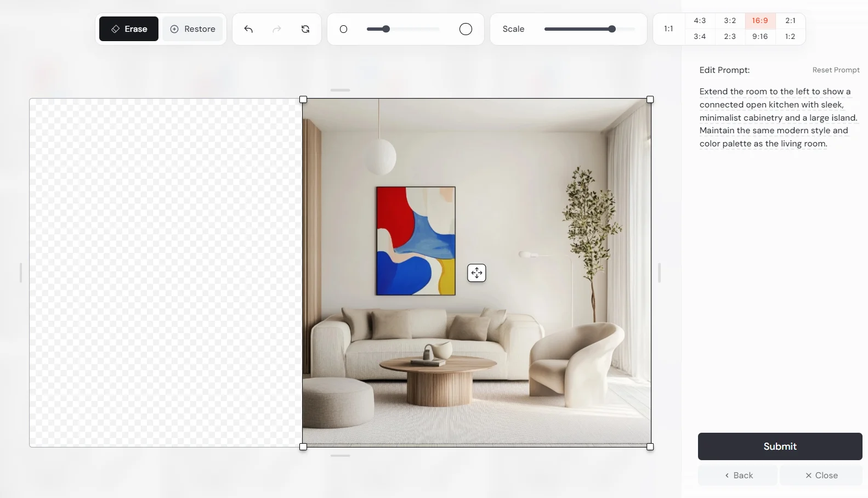Viewport: 868px width, 498px height.
Task: Click the Edit Prompt: label
Action: [724, 70]
